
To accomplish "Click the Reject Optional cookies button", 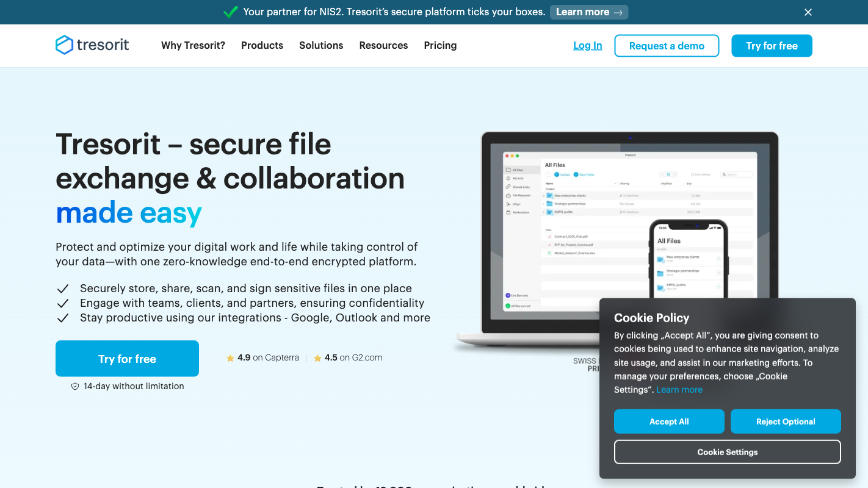I will pyautogui.click(x=786, y=422).
